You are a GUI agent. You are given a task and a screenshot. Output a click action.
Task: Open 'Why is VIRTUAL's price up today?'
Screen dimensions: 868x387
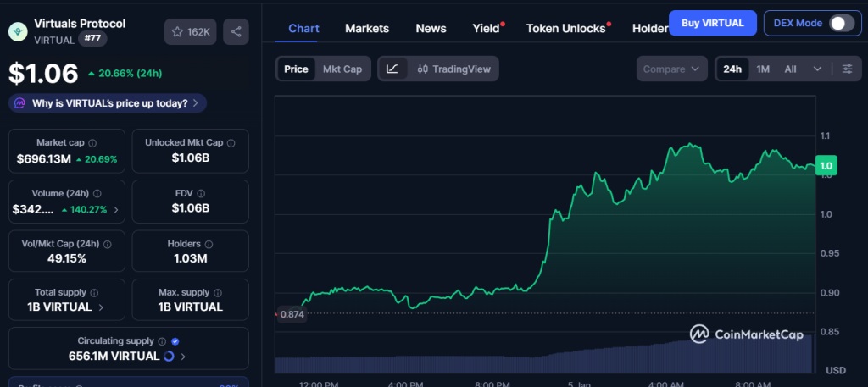tap(108, 103)
